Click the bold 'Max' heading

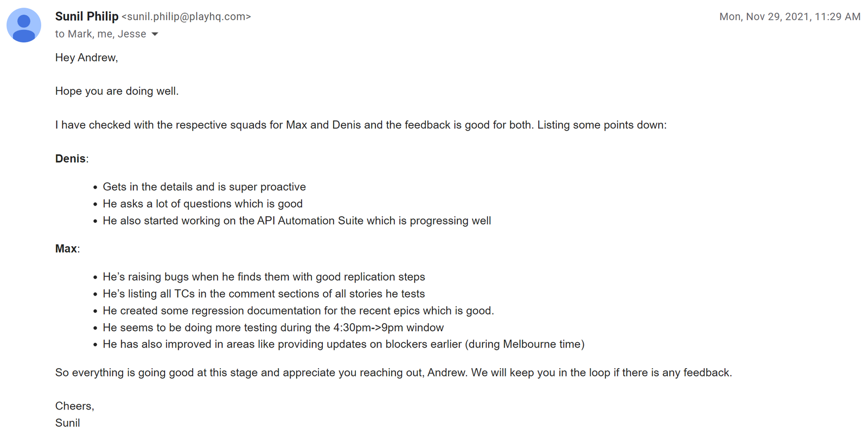tap(66, 249)
